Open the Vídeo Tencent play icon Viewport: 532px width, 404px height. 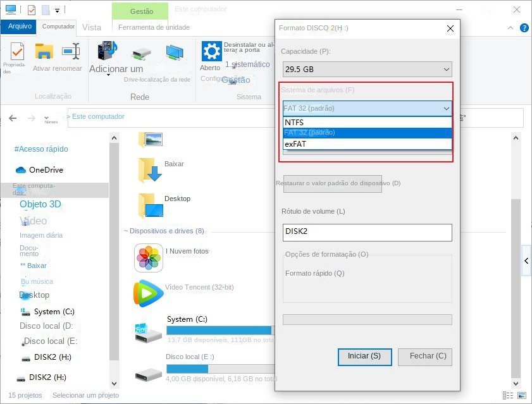point(149,293)
